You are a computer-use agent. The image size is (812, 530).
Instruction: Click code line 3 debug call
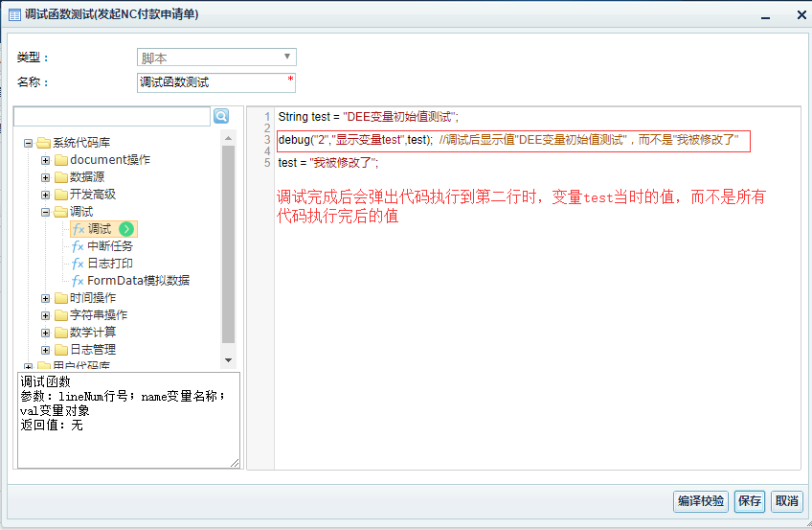tap(508, 140)
